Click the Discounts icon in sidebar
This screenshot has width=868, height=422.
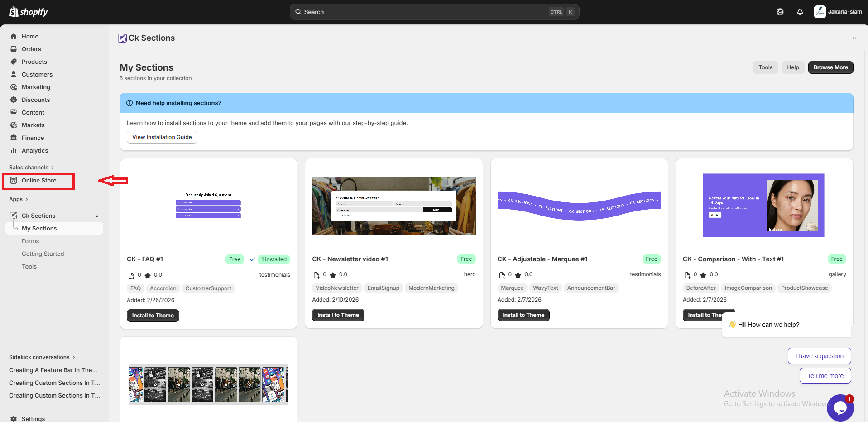click(14, 100)
